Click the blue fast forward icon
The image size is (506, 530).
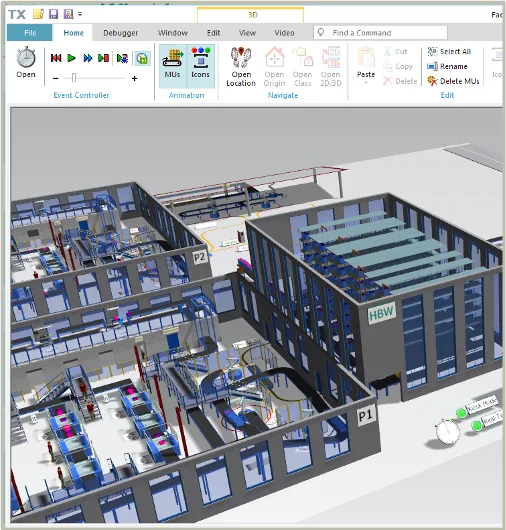click(88, 58)
